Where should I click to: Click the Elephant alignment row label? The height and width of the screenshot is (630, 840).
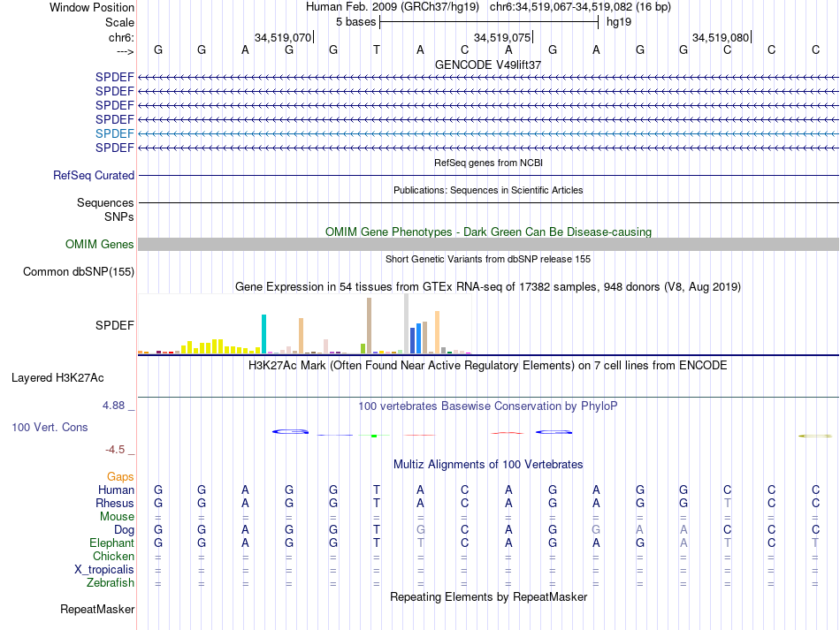(111, 543)
